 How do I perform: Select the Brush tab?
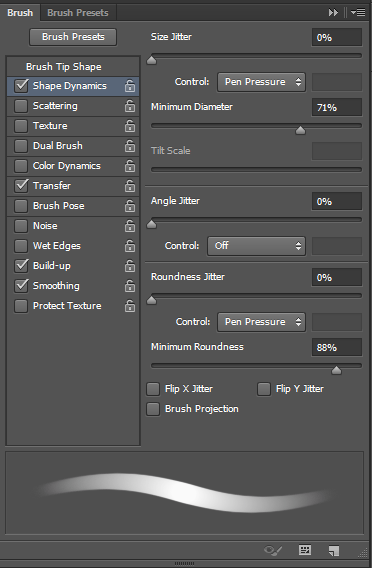pos(20,13)
